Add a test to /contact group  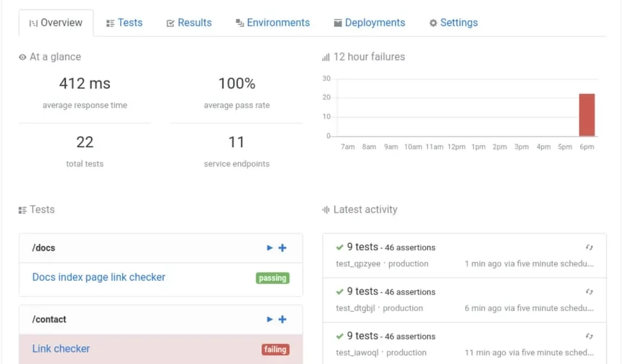click(x=282, y=319)
